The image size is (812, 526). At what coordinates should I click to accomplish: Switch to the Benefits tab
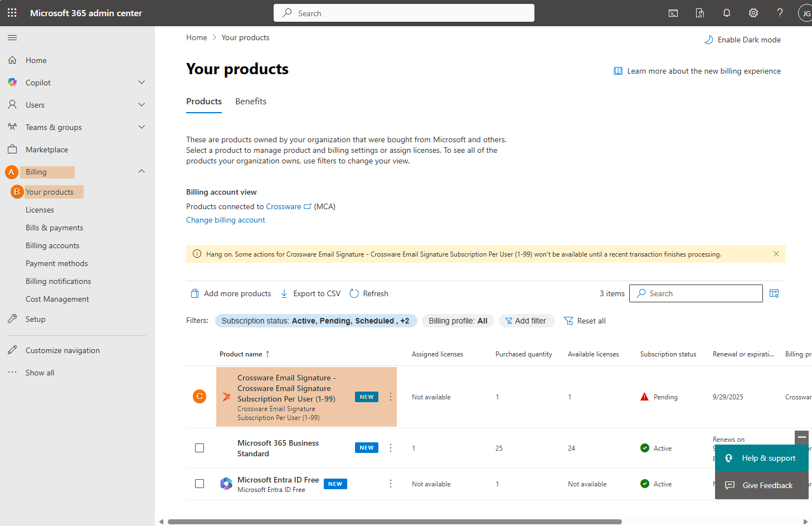pos(250,102)
